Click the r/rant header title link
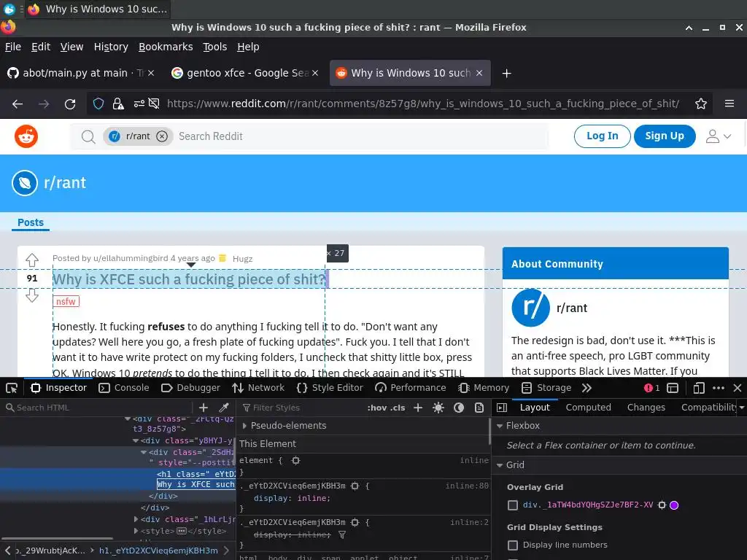The height and width of the screenshot is (560, 747). click(x=65, y=183)
